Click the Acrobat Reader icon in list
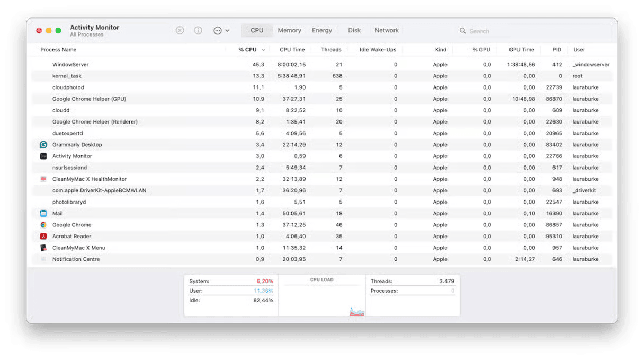The height and width of the screenshot is (359, 644). click(43, 237)
